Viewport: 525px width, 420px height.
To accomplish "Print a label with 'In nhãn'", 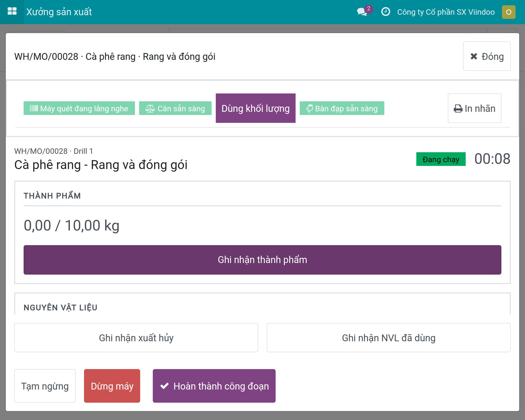I will [x=474, y=108].
